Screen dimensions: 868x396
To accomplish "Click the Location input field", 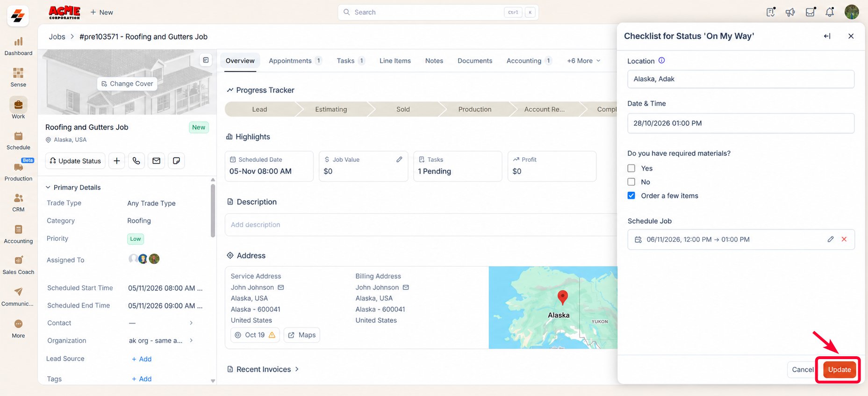I will [x=740, y=79].
